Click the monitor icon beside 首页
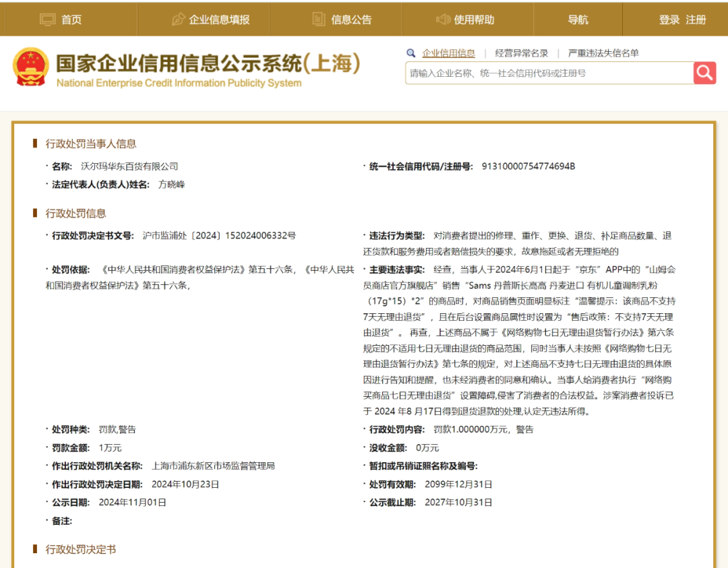This screenshot has width=728, height=568. tap(47, 20)
